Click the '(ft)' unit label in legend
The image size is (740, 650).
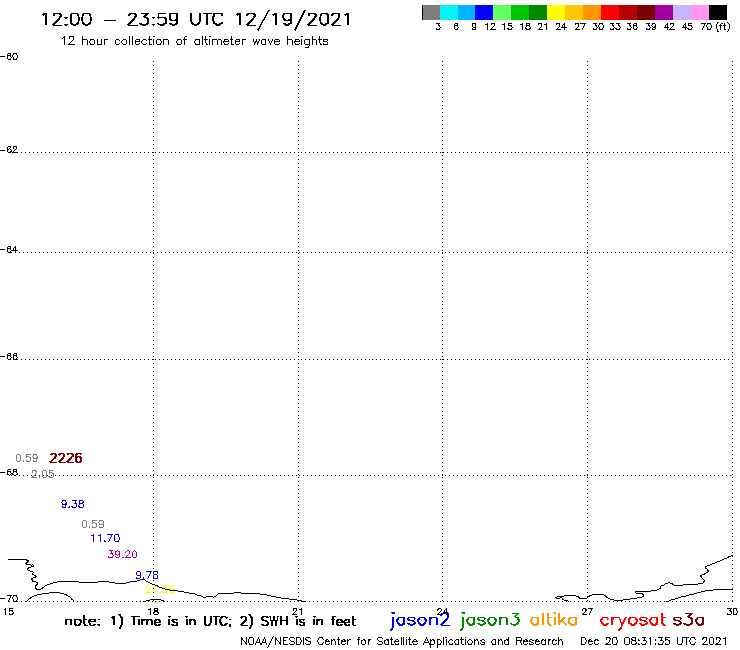(x=723, y=27)
